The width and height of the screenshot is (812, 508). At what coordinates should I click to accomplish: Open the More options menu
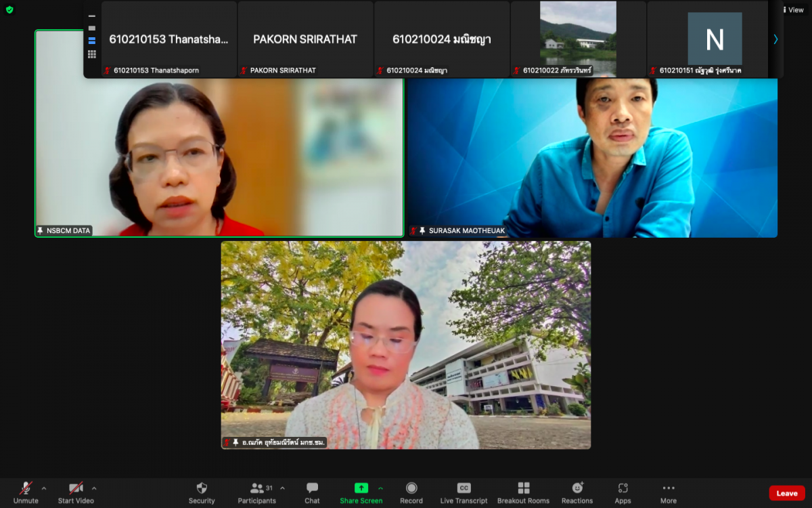669,492
